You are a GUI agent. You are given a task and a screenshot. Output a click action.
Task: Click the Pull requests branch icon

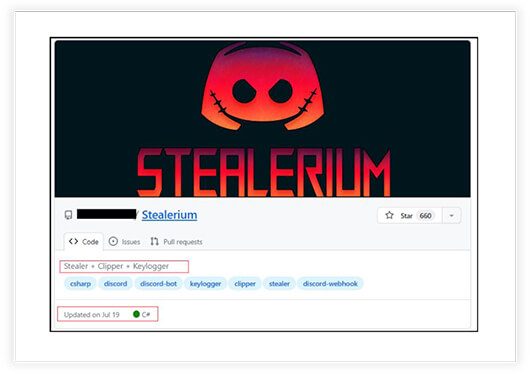click(x=154, y=241)
